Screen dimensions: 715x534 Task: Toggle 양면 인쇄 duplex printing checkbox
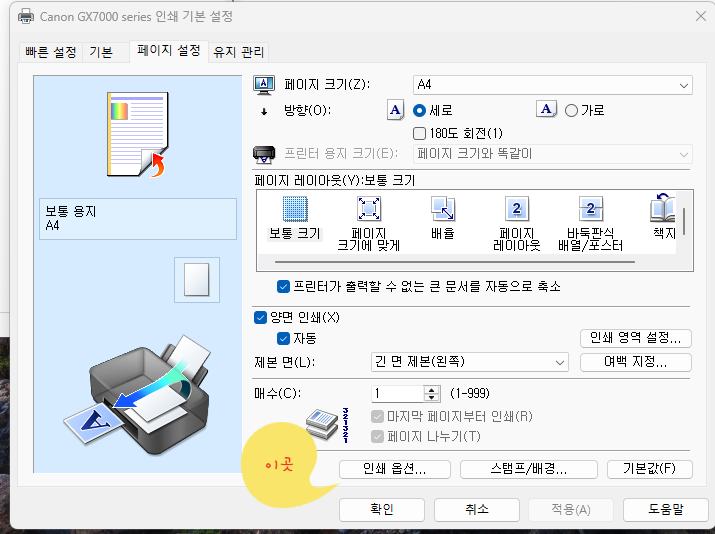(x=260, y=317)
